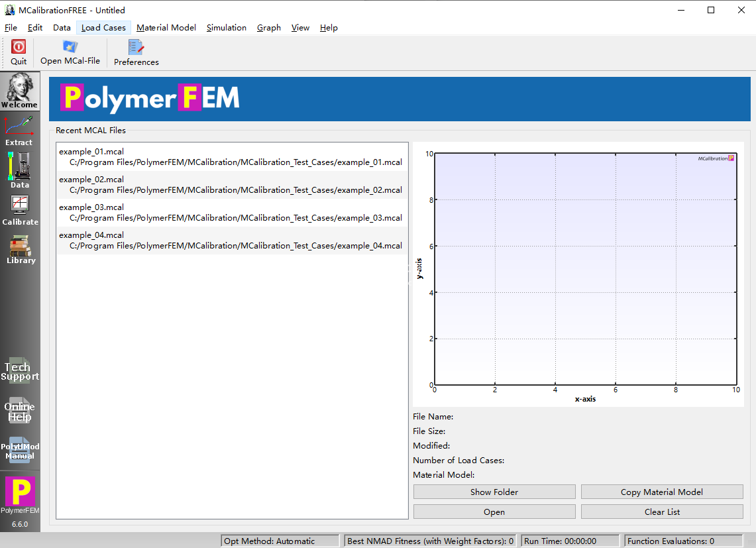Screen dimensions: 756x548
Task: Open the Simulation menu
Action: [x=226, y=27]
